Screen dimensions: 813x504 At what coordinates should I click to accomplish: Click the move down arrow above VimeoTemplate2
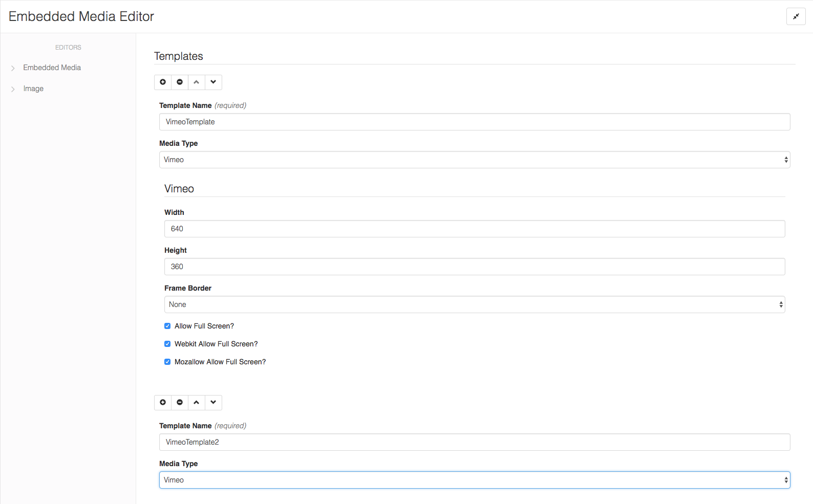click(213, 402)
